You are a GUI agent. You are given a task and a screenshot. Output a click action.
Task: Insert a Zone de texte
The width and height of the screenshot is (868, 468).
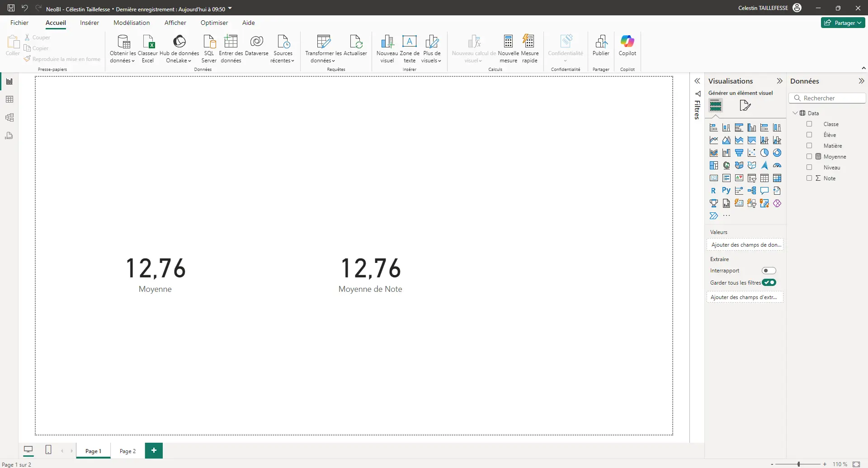pyautogui.click(x=410, y=48)
